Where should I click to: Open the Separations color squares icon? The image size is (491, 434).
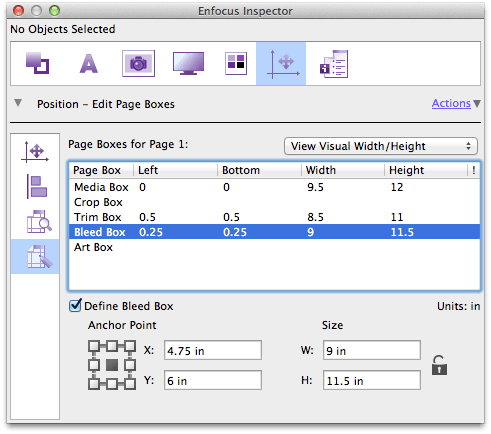(236, 63)
